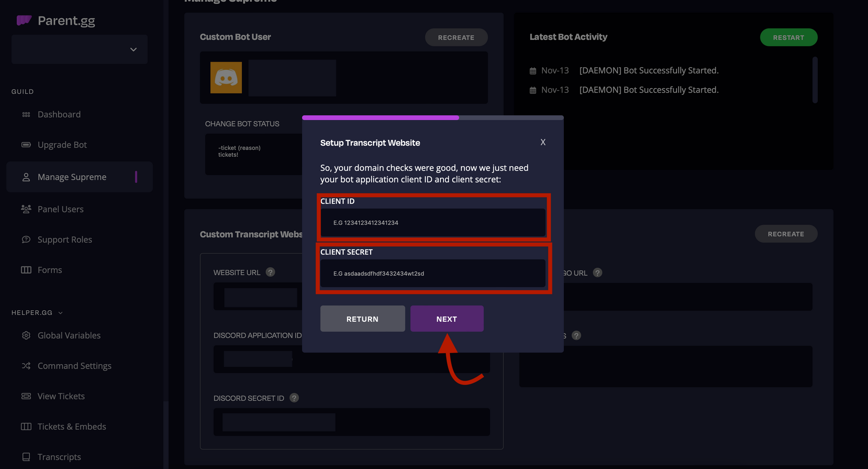Open Dashboard from the sidebar
Image resolution: width=868 pixels, height=469 pixels.
click(59, 114)
